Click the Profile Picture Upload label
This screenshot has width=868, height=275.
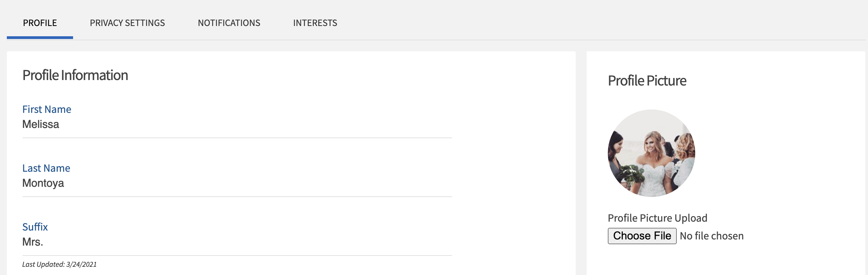coord(657,218)
